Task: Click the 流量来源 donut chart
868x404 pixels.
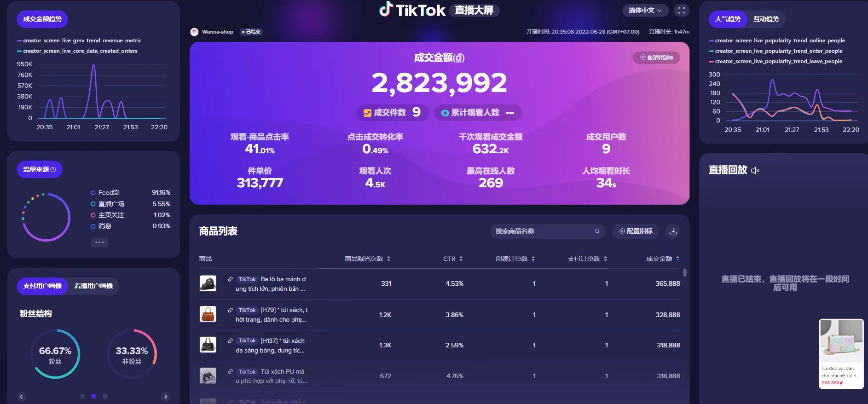Action: [46, 217]
